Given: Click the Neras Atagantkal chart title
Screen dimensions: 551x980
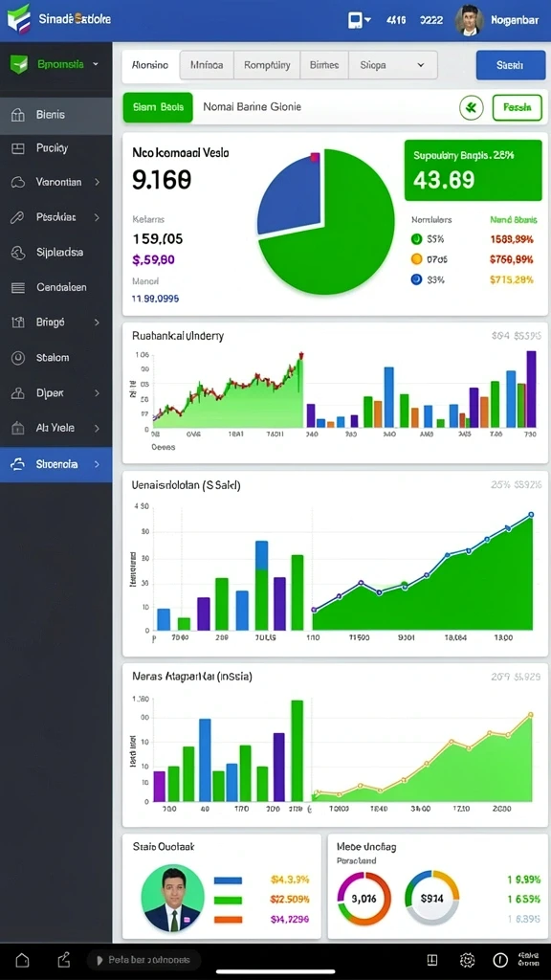Looking at the screenshot, I should tap(191, 676).
